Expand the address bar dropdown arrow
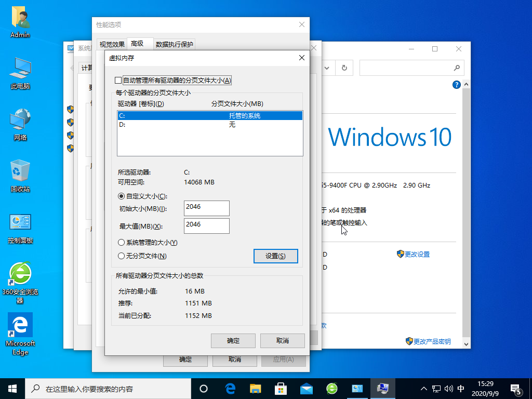Screen dimensions: 532x399 pyautogui.click(x=327, y=68)
